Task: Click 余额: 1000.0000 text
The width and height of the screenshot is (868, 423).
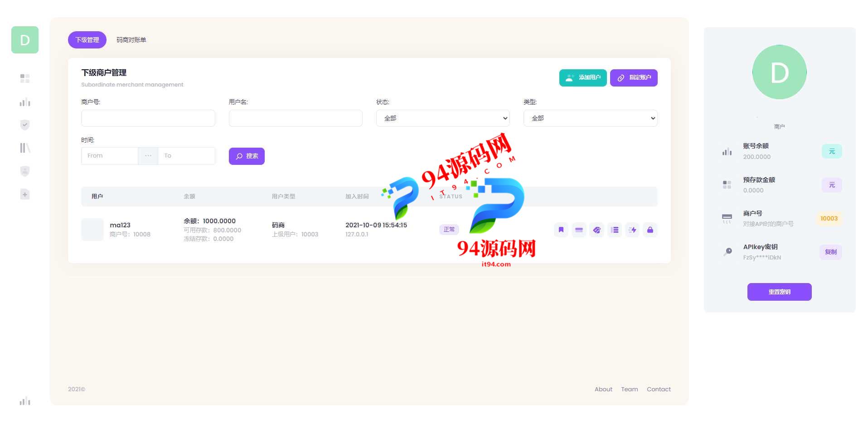Action: 209,221
